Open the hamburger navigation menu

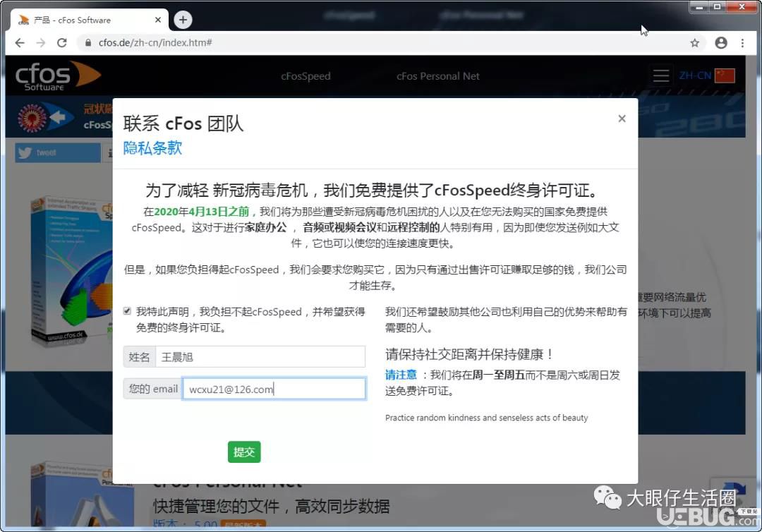[661, 75]
